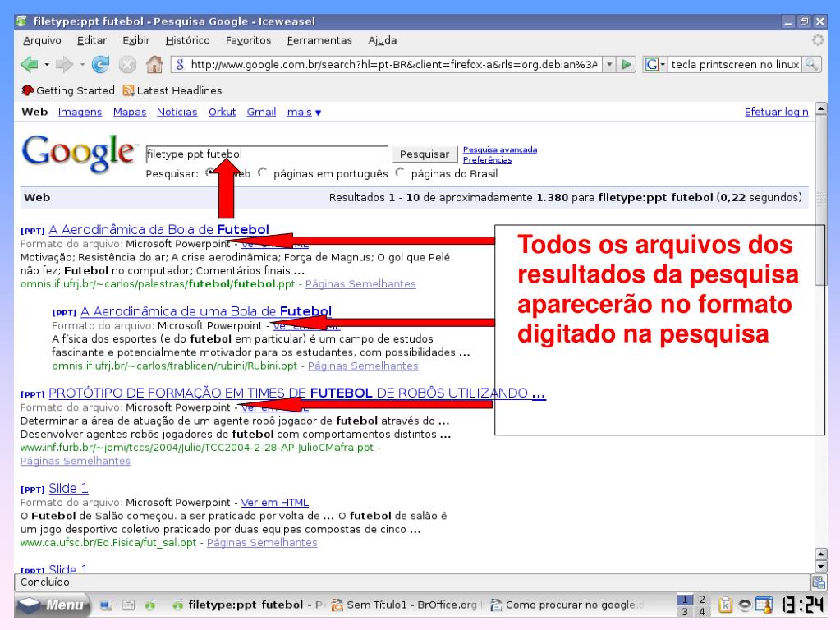This screenshot has width=840, height=630.
Task: Open the Pesquisa avançada link
Action: pyautogui.click(x=500, y=149)
